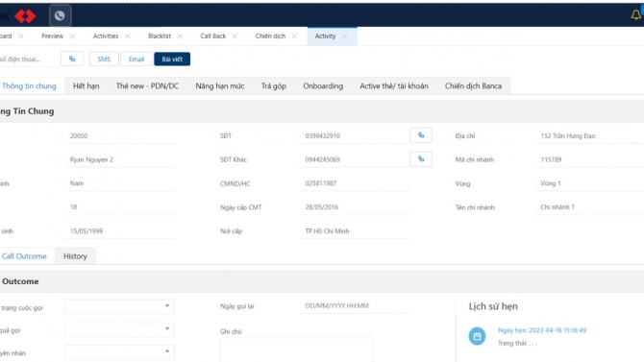
Task: Click the Ghi chú notes text area
Action: point(297,350)
